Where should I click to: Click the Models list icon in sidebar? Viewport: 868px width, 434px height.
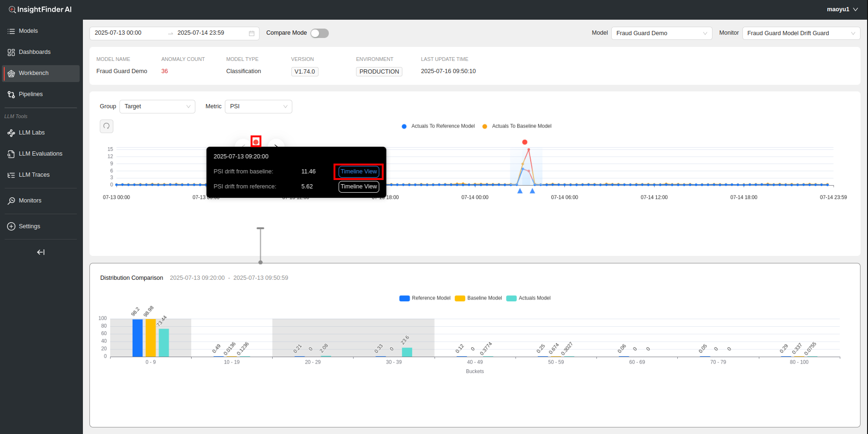pos(11,31)
